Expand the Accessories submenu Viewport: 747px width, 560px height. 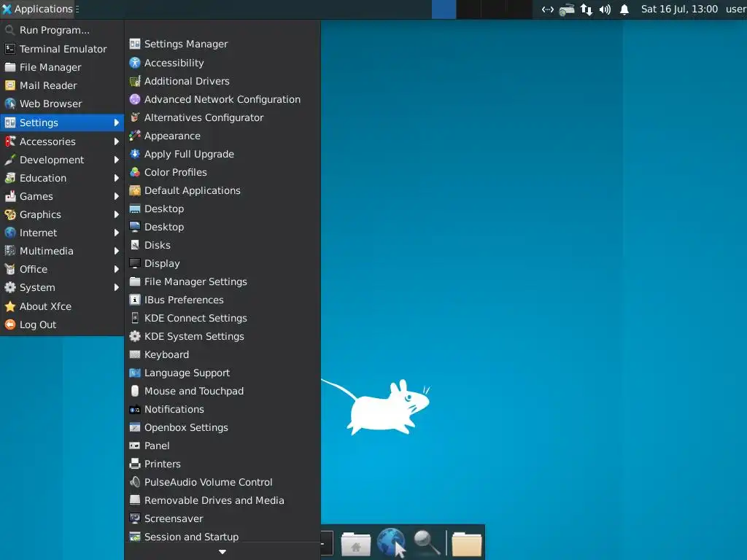coord(62,141)
